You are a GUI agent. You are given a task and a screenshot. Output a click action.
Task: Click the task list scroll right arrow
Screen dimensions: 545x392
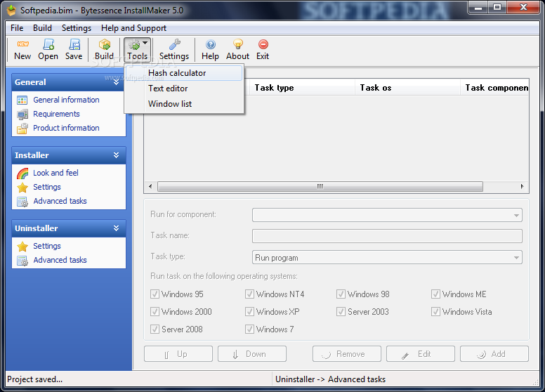pyautogui.click(x=522, y=187)
